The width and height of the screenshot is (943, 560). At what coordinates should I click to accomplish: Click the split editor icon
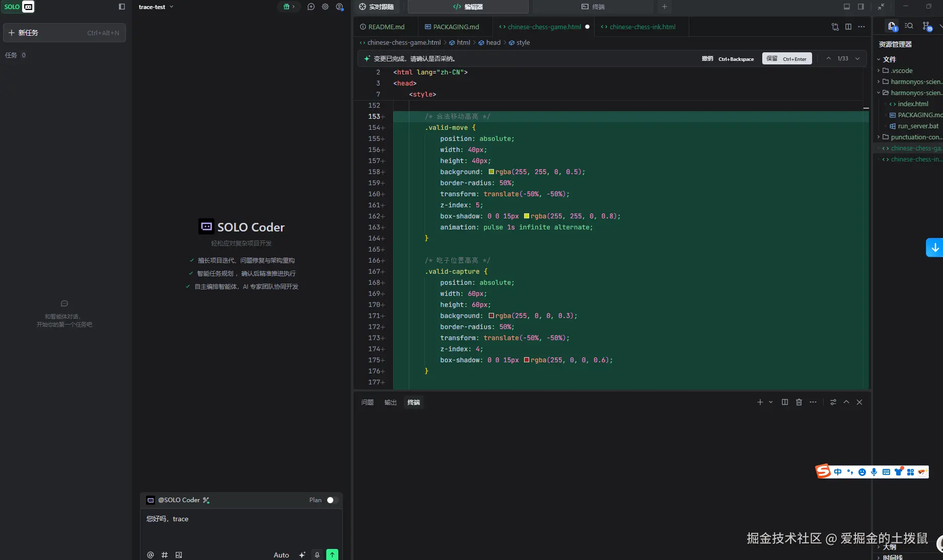tap(848, 27)
